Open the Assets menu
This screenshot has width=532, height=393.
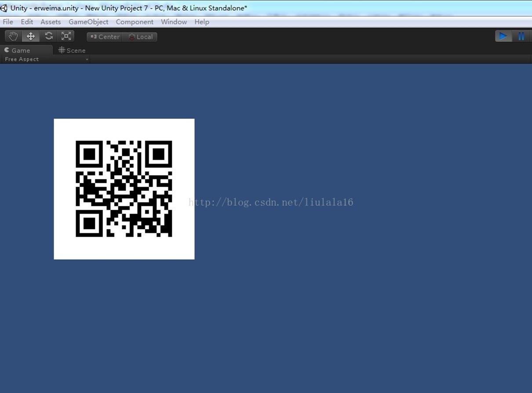click(x=51, y=22)
